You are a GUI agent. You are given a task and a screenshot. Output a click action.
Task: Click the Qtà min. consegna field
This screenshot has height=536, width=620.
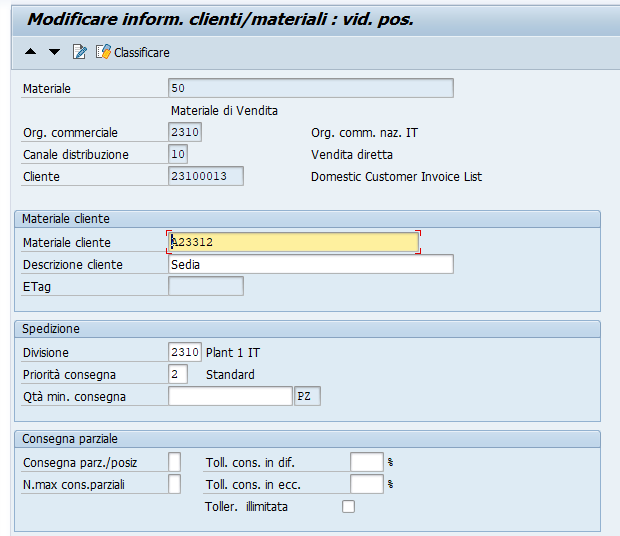(230, 396)
